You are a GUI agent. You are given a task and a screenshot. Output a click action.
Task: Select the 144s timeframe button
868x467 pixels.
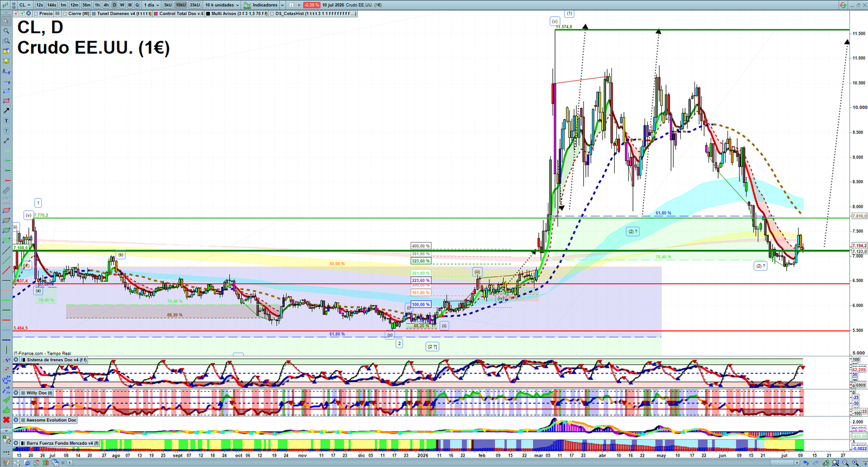pyautogui.click(x=52, y=5)
